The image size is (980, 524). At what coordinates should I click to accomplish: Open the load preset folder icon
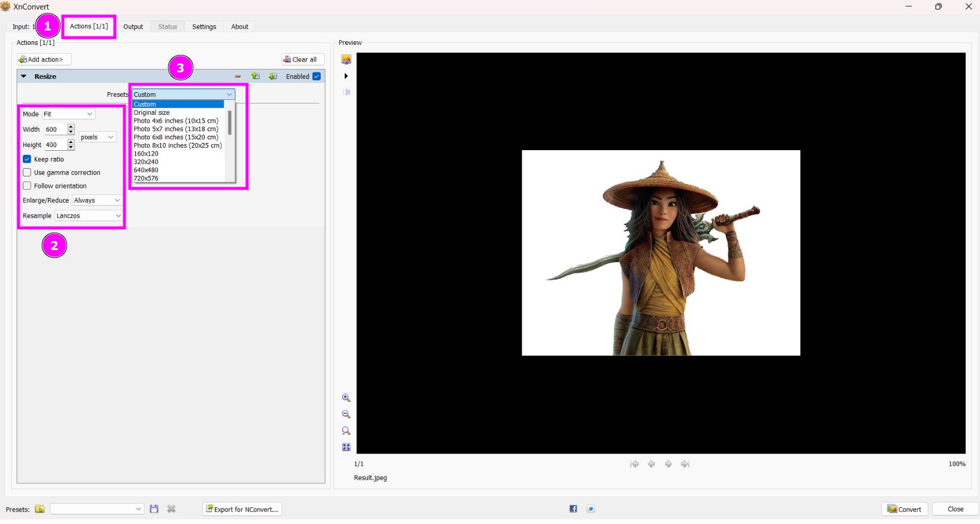tap(39, 509)
